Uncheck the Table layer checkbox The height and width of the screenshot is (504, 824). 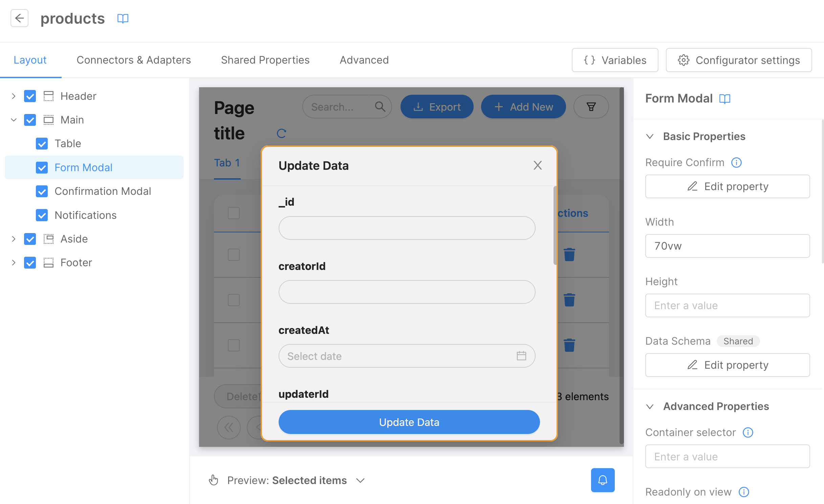(42, 143)
